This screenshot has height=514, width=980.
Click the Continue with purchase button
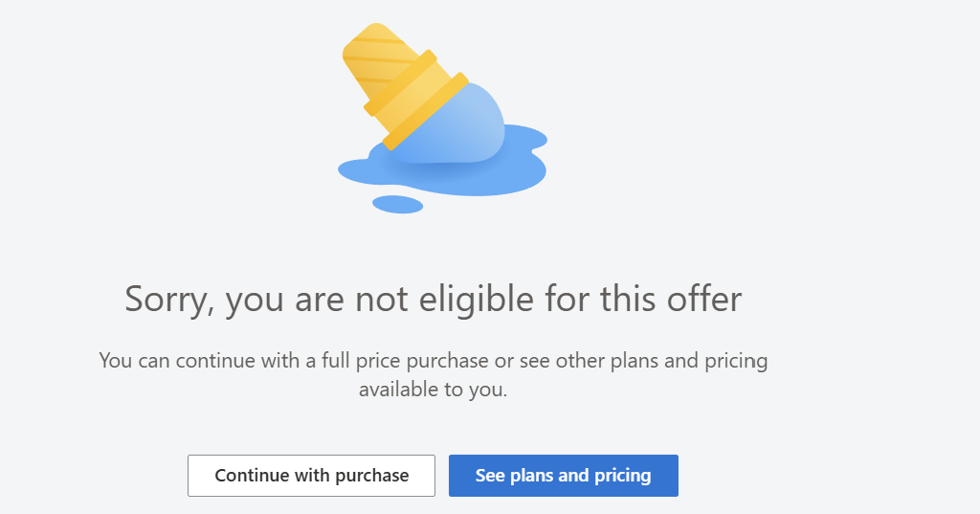[311, 476]
